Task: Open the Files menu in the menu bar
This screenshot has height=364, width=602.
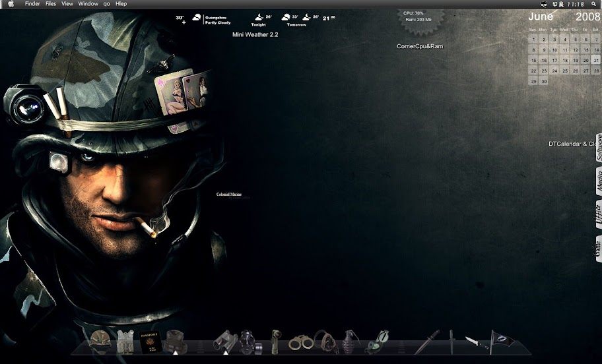Action: (51, 4)
